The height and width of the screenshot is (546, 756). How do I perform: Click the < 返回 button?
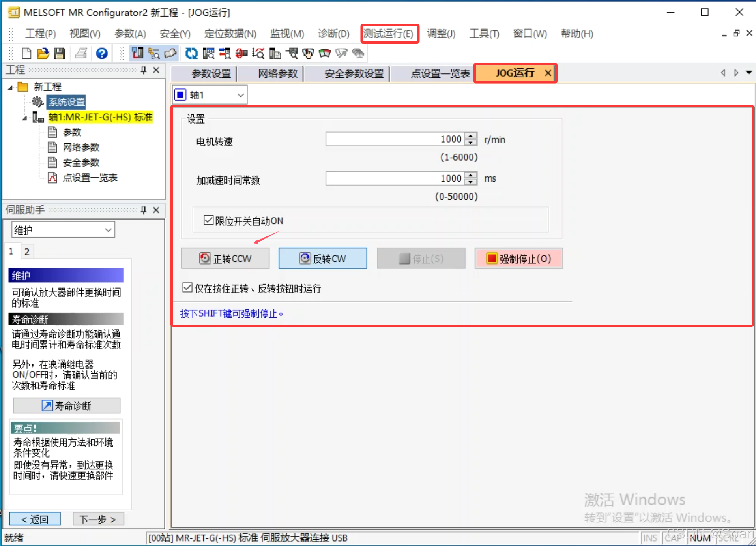pos(35,519)
